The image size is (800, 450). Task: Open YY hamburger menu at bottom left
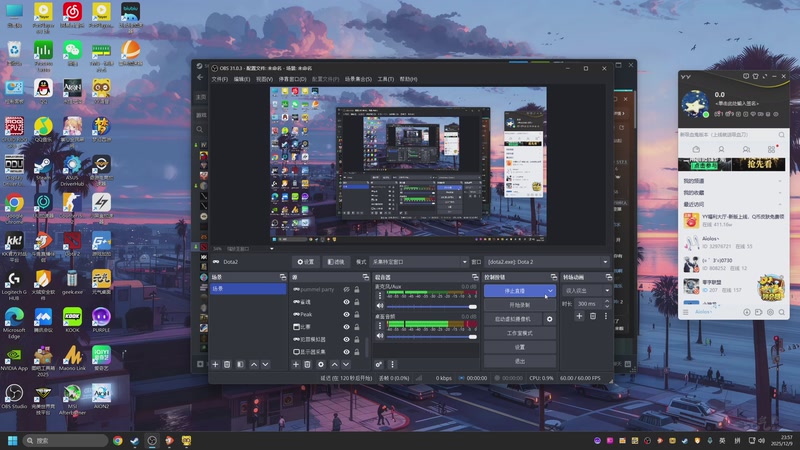686,312
